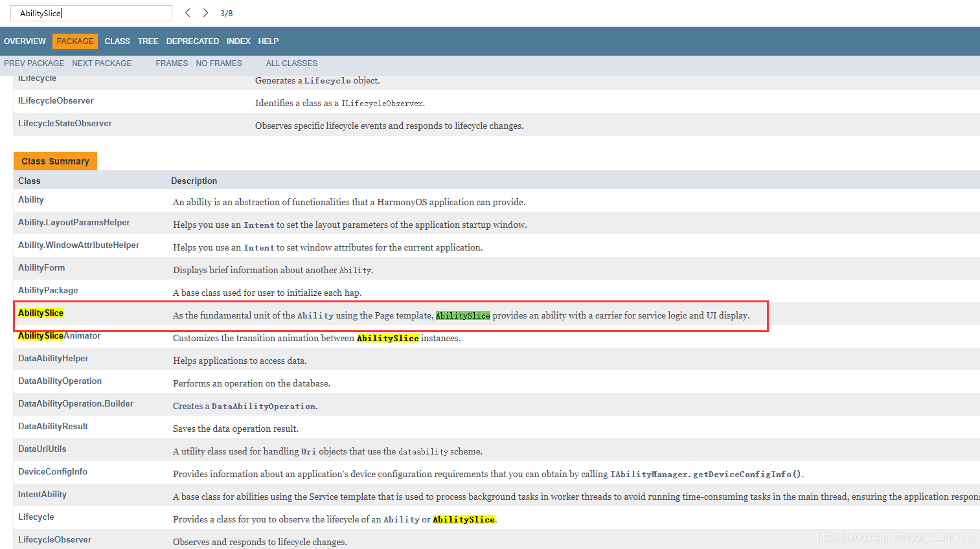Click the 'Class' column header
Image resolution: width=980 pixels, height=549 pixels.
pos(29,181)
